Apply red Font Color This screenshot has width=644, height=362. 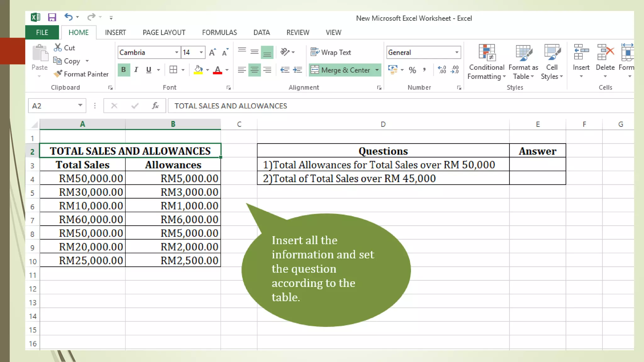tap(218, 70)
